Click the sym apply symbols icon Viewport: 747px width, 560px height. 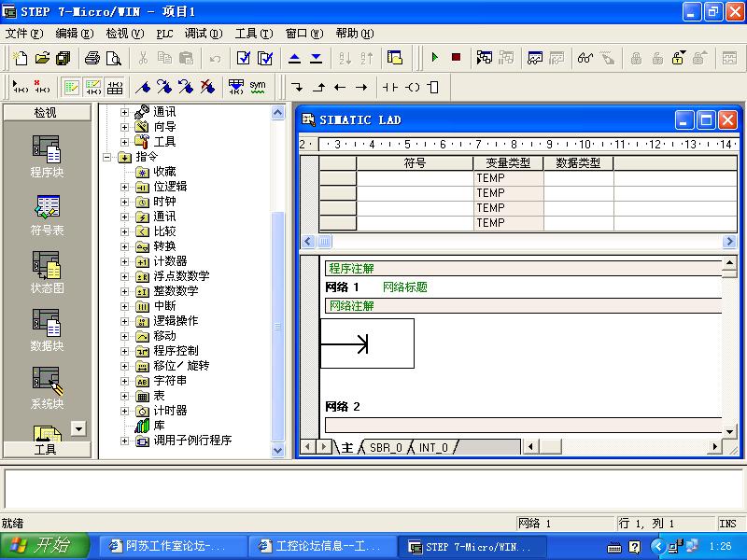[x=258, y=87]
